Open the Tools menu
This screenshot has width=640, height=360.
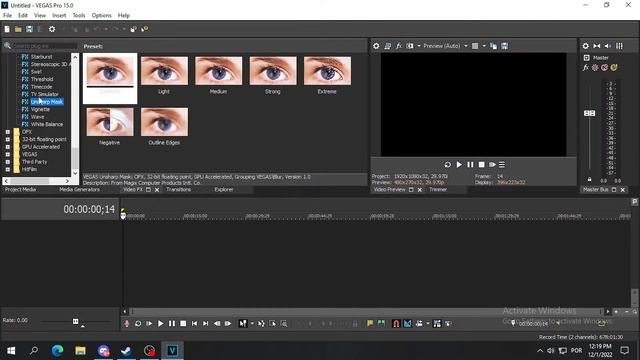pos(79,16)
